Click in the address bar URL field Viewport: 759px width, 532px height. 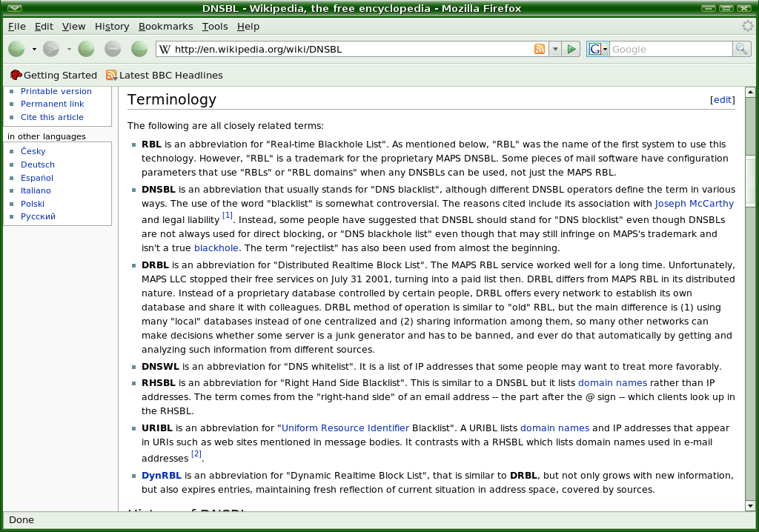click(x=352, y=49)
